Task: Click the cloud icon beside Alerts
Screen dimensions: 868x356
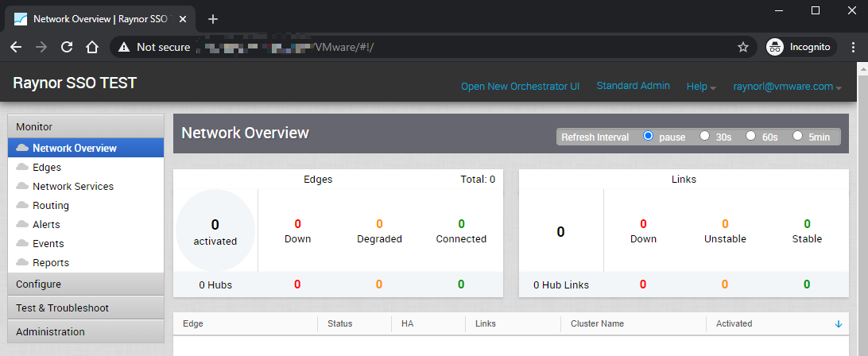Action: [23, 224]
